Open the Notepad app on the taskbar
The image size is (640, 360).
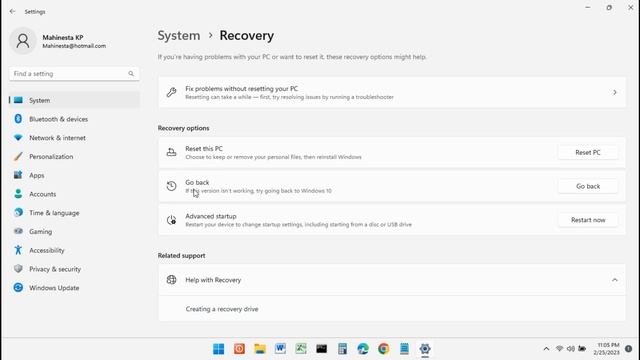(404, 349)
